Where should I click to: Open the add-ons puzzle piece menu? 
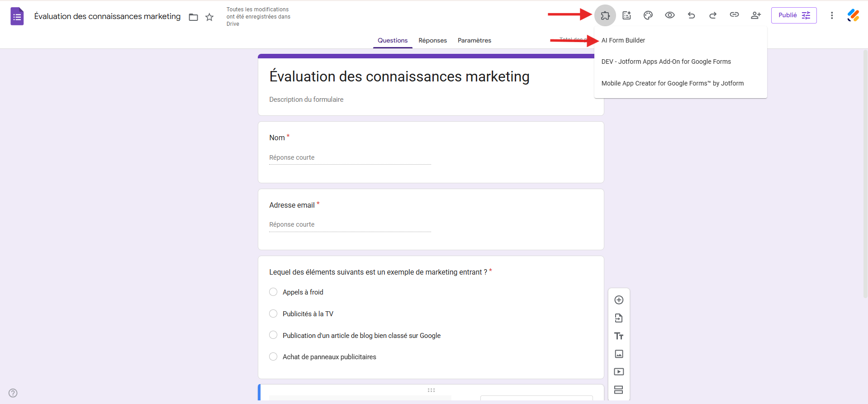pos(605,15)
